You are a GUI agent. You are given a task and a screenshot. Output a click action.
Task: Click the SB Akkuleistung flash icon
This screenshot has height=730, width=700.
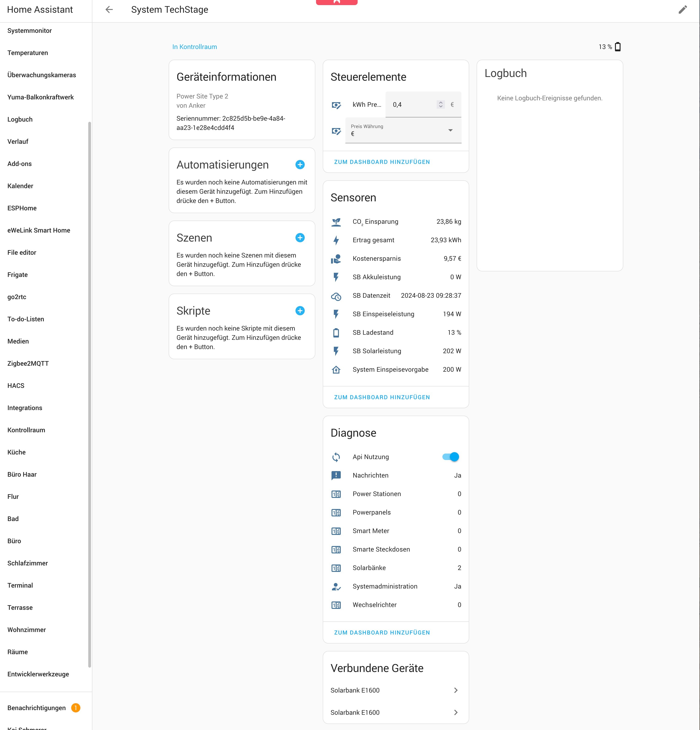coord(336,277)
